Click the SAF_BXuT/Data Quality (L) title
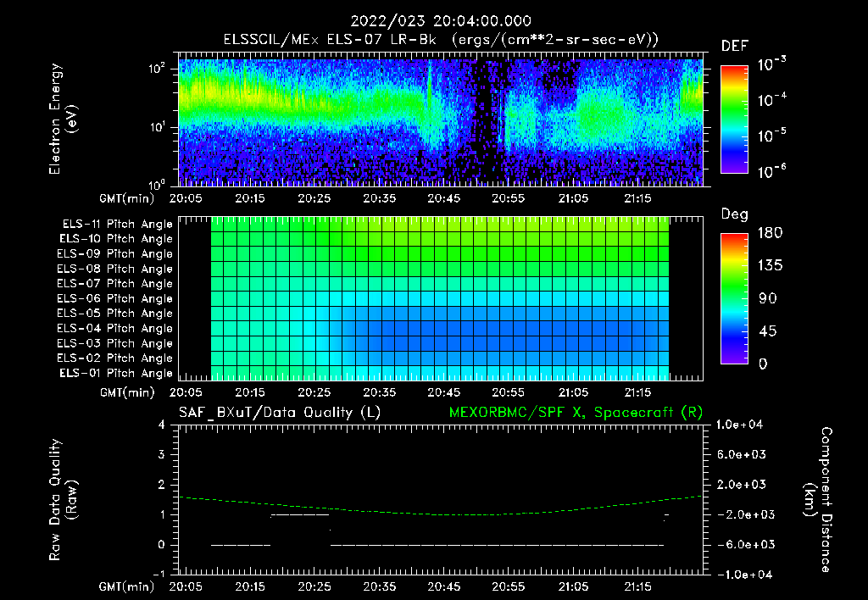868x600 pixels. tap(280, 413)
